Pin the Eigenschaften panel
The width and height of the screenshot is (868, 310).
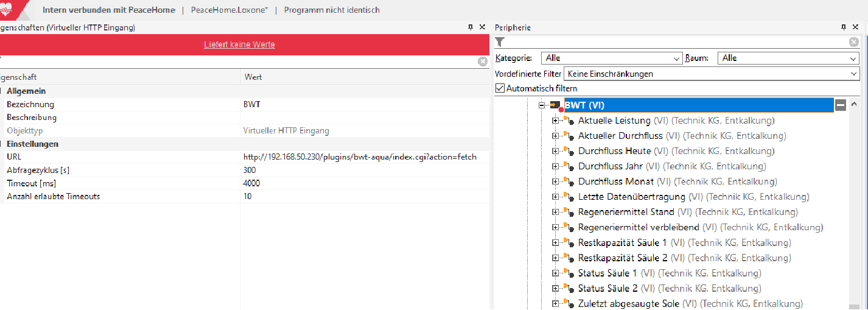[x=470, y=27]
